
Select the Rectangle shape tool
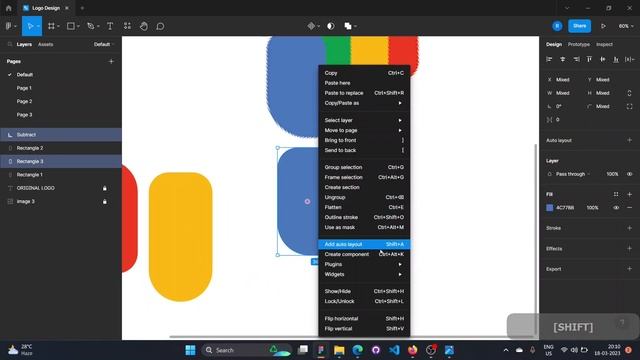(x=71, y=26)
